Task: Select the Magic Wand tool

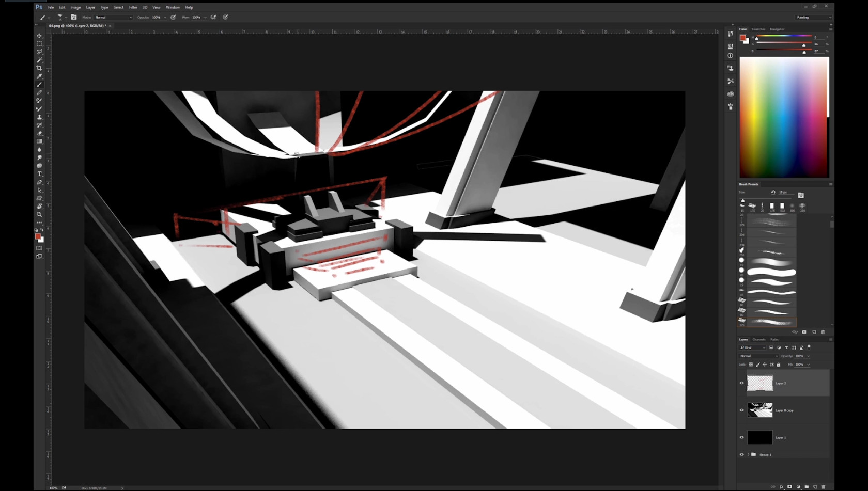Action: pyautogui.click(x=39, y=60)
